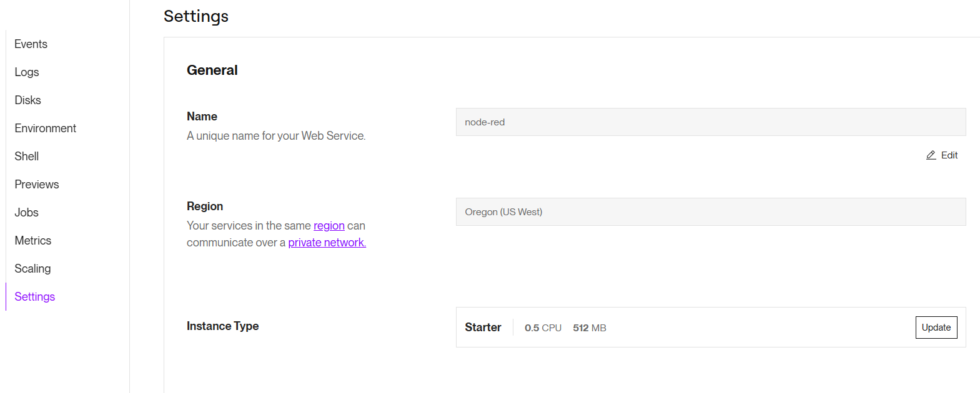Screen dimensions: 980x393
Task: Click the Settings page title
Action: [196, 16]
